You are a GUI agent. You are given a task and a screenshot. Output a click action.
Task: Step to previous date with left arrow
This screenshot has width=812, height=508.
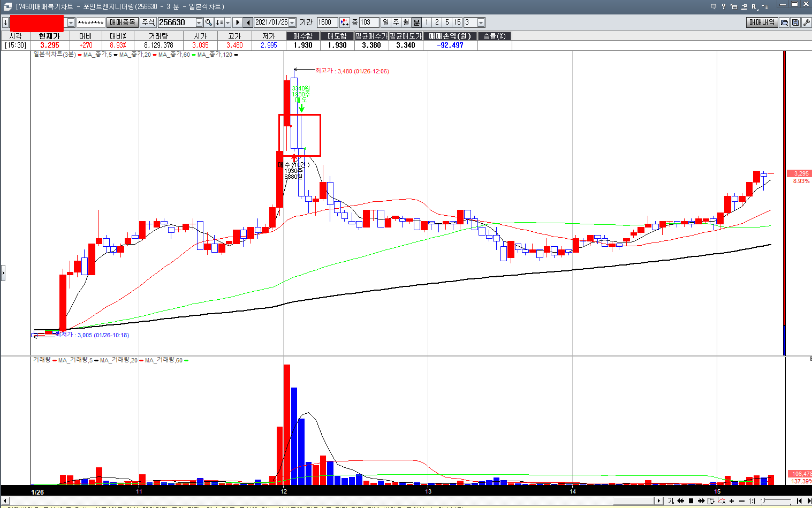pos(248,22)
